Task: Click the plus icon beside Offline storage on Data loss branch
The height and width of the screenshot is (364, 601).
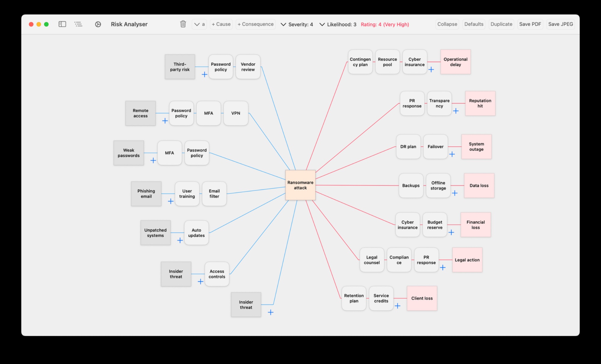Action: tap(455, 193)
